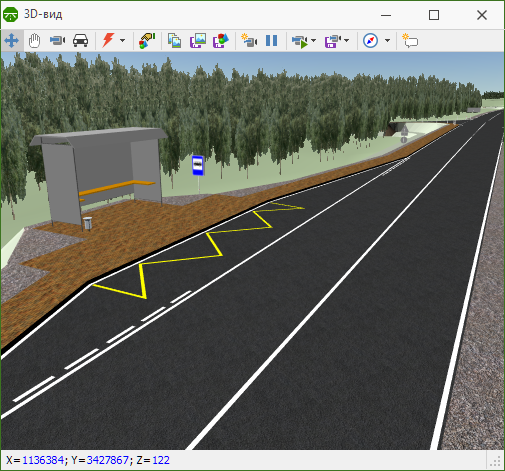This screenshot has height=471, width=505.
Task: Copy the view image to clipboard
Action: [x=174, y=41]
